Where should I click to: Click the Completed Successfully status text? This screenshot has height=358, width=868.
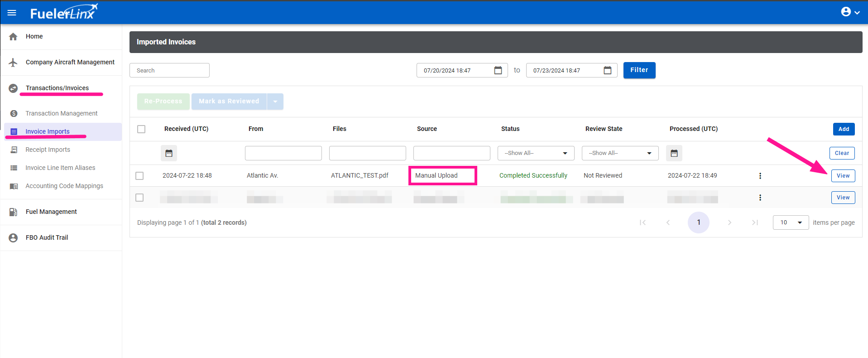coord(533,175)
